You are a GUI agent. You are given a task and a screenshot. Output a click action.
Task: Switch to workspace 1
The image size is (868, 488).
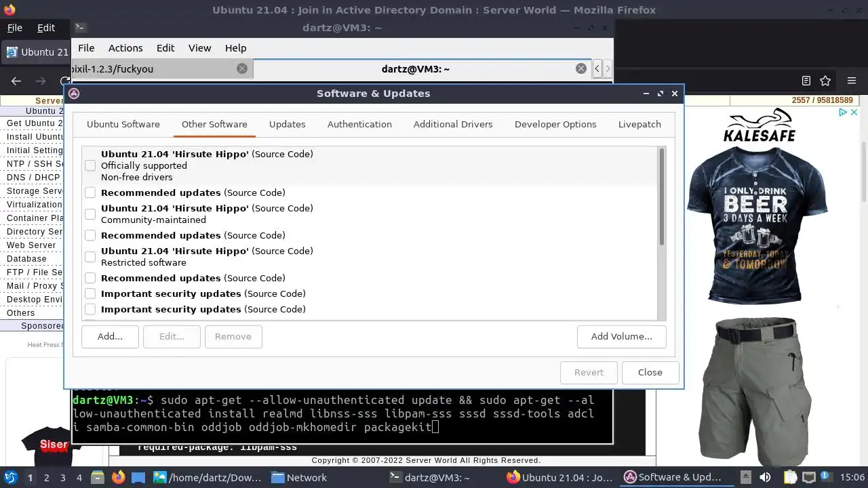pos(30,478)
